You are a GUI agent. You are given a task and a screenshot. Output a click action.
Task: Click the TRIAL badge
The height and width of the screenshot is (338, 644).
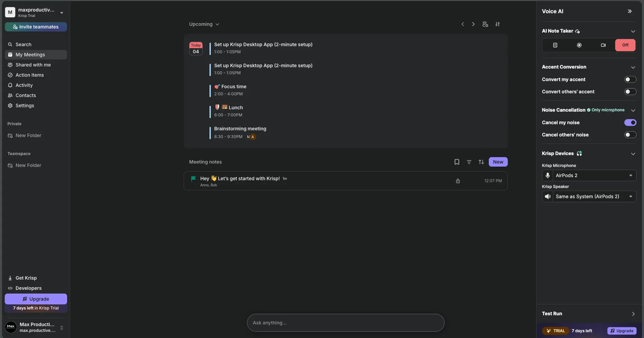555,331
